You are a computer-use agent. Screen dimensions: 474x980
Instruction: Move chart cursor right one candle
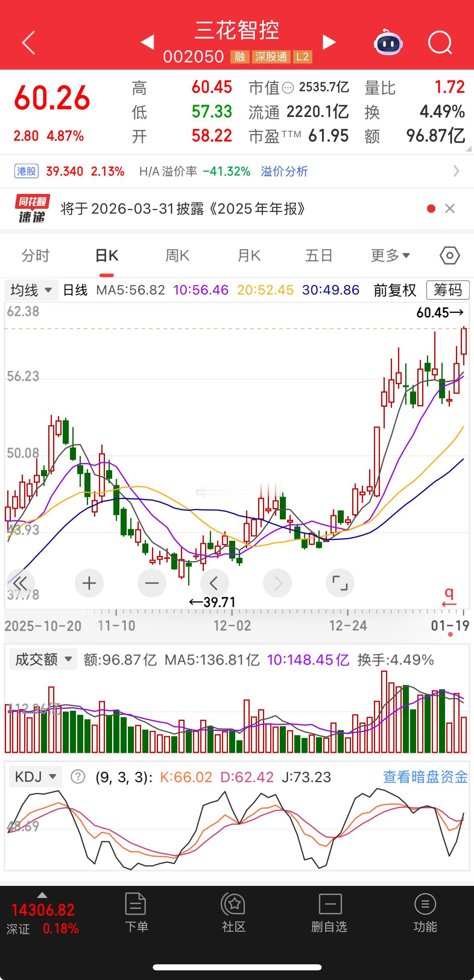(277, 583)
